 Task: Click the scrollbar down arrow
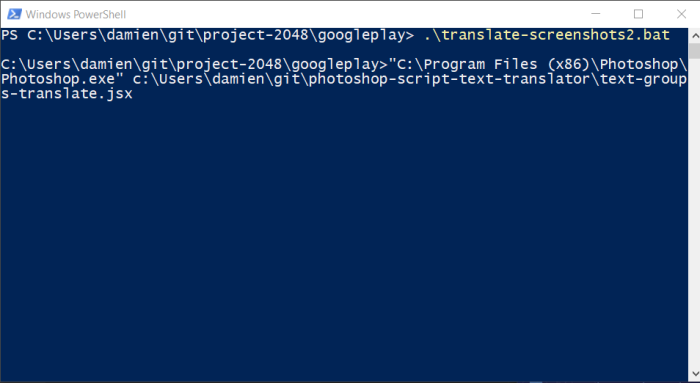(x=694, y=374)
